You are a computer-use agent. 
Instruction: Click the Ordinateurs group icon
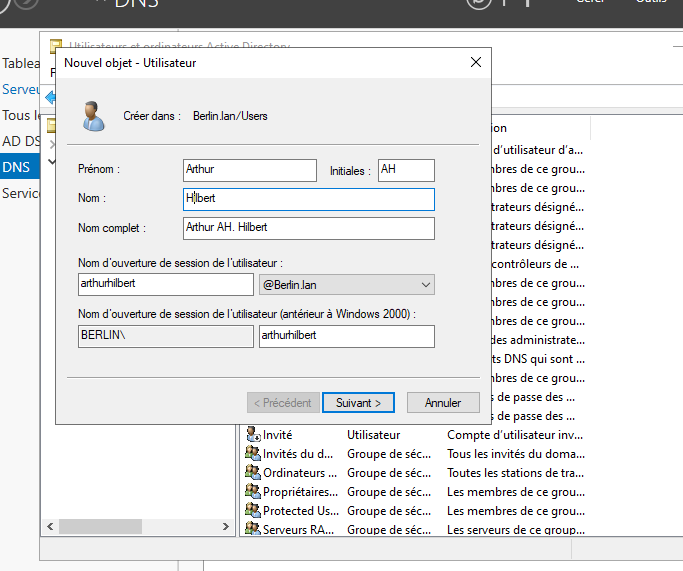point(253,473)
